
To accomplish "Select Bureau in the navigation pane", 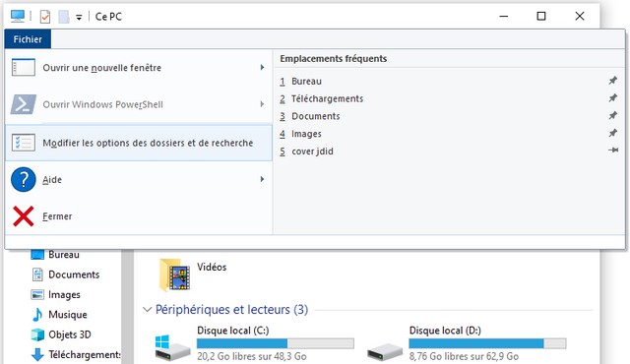I will click(63, 255).
